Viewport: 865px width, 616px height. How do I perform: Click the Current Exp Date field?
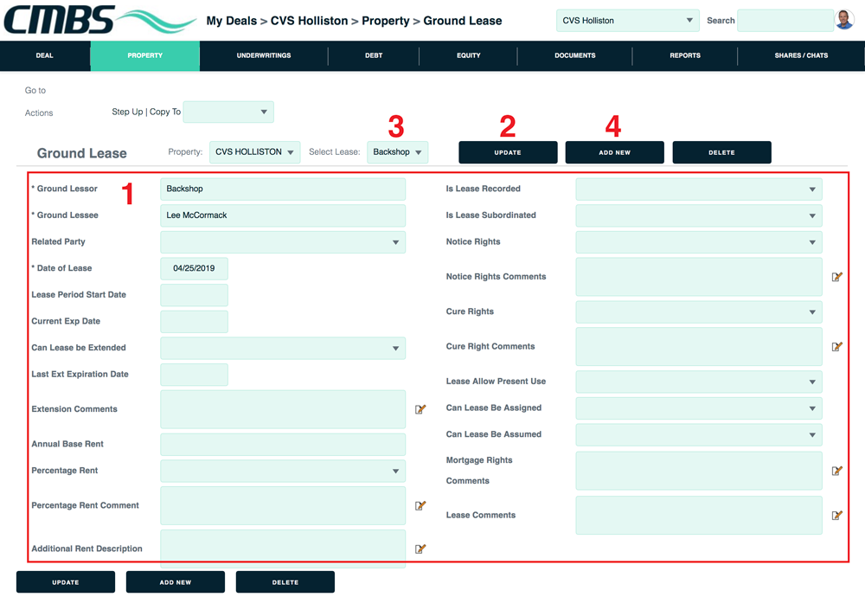tap(194, 322)
